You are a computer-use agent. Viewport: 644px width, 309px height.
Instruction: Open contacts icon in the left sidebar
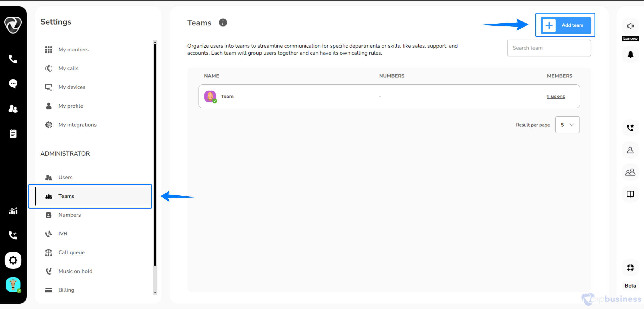[x=13, y=109]
